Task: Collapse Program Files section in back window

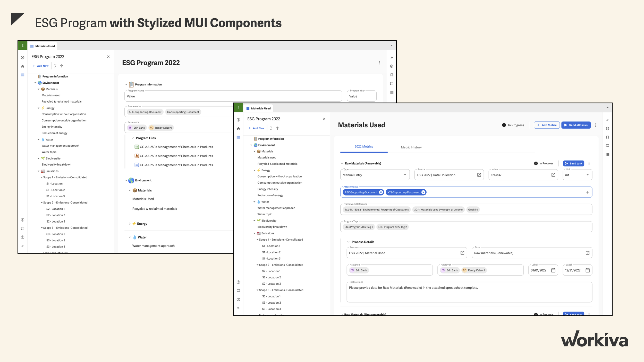Action: point(132,138)
